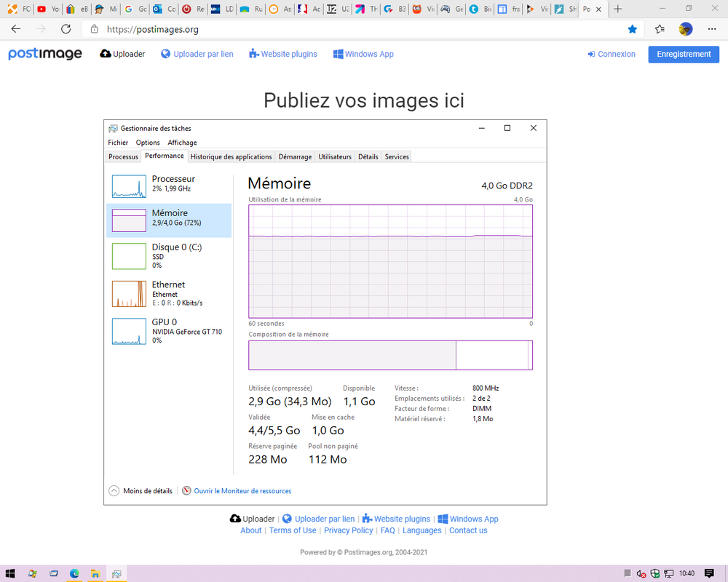The width and height of the screenshot is (728, 582).
Task: Close the current Postimage tab
Action: point(599,9)
